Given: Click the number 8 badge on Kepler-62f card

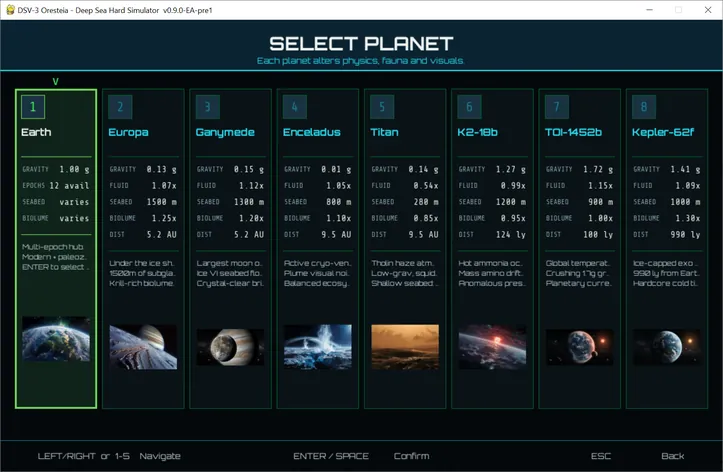Looking at the screenshot, I should pos(644,107).
